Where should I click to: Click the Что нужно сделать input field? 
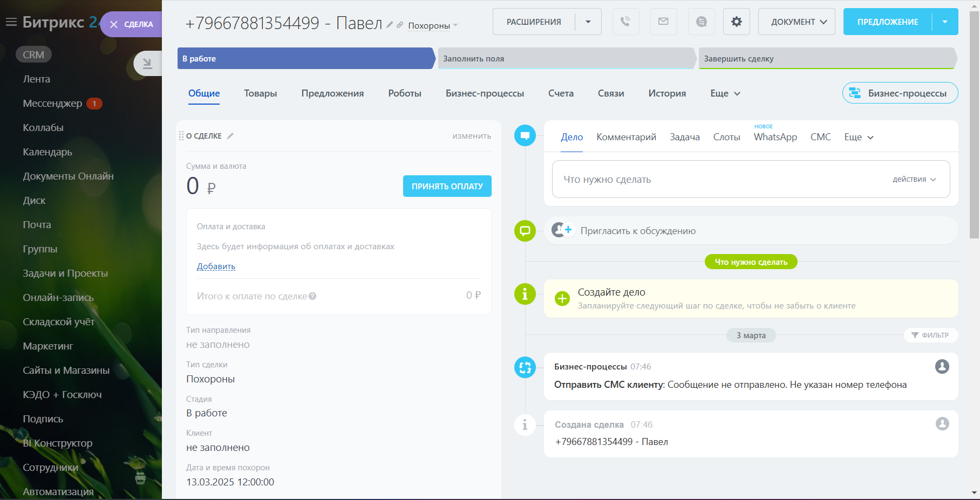pos(718,179)
